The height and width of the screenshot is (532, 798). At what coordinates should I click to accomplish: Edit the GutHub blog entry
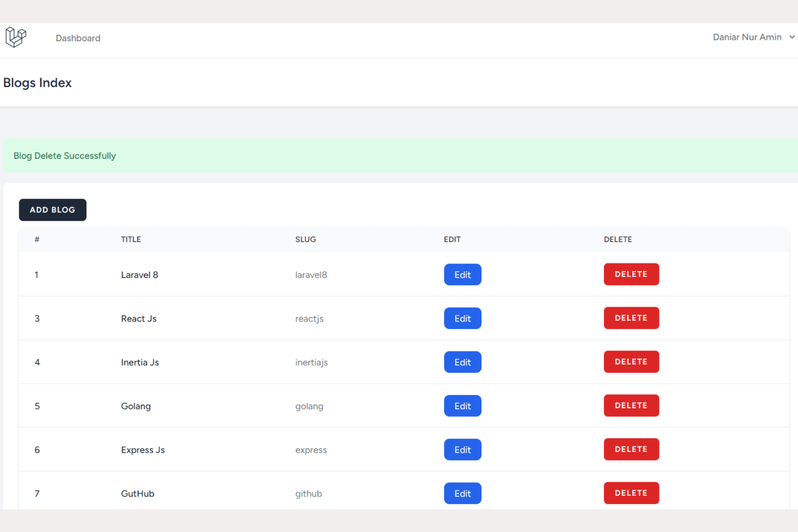(462, 493)
